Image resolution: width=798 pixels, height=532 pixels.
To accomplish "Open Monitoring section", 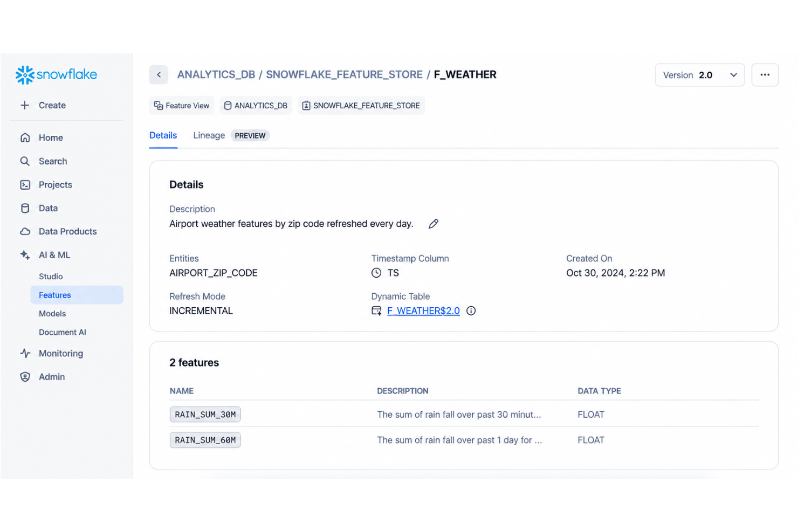I will pyautogui.click(x=60, y=354).
